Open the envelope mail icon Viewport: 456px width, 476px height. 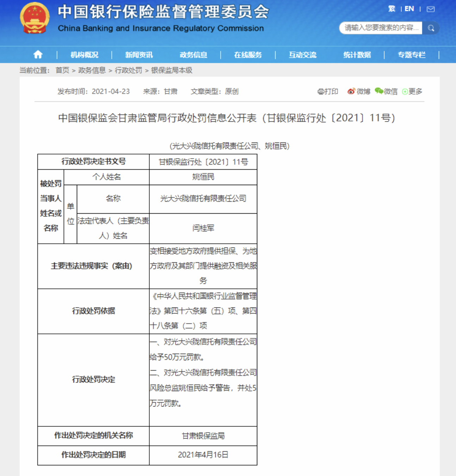[431, 9]
